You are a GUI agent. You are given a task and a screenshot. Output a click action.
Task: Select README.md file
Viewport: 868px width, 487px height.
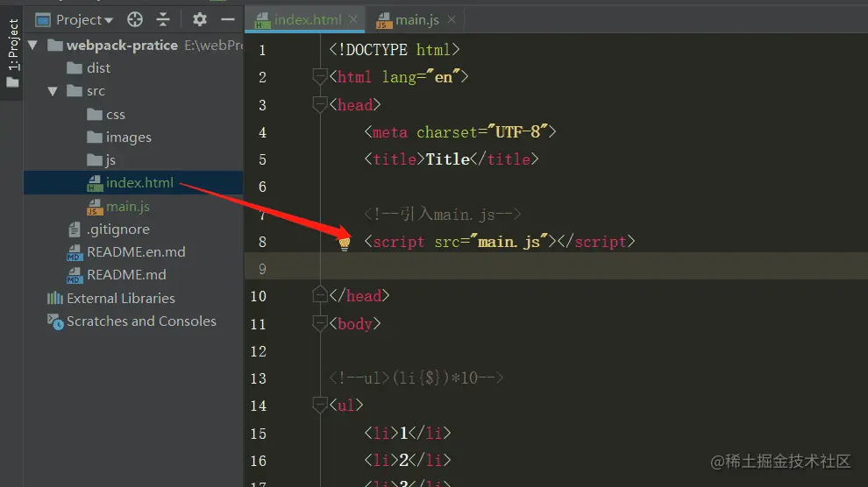(126, 275)
